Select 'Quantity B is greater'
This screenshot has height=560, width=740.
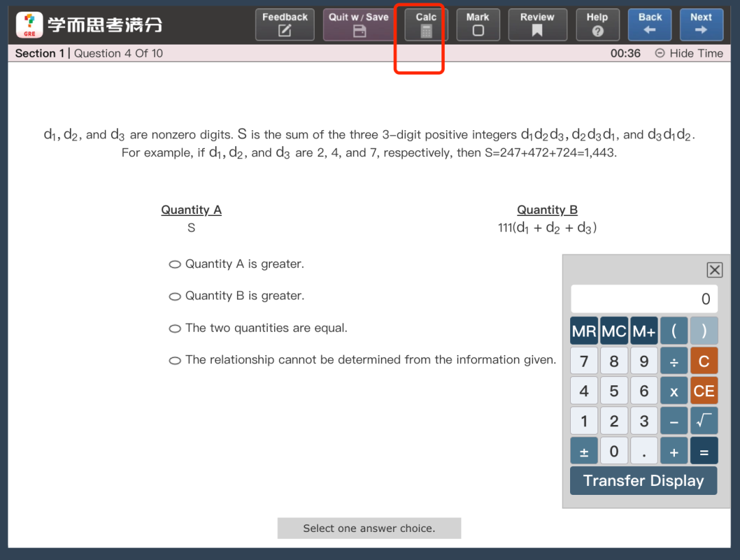(x=175, y=297)
